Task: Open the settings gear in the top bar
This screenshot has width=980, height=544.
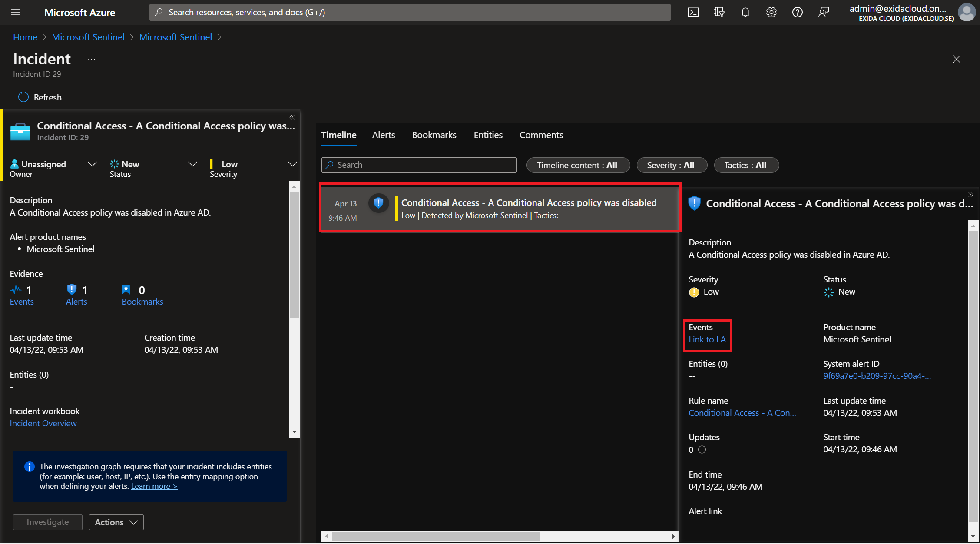Action: 771,12
